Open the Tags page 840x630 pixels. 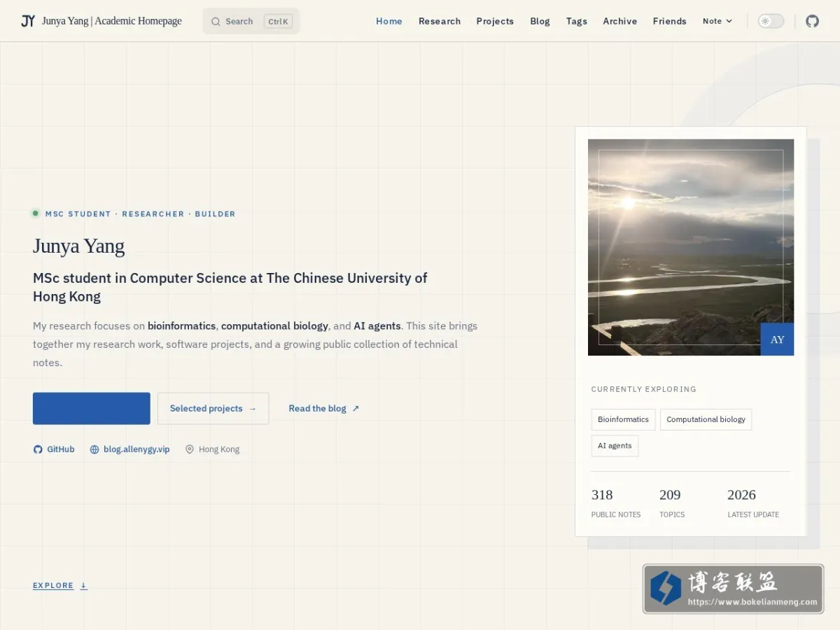pos(577,21)
